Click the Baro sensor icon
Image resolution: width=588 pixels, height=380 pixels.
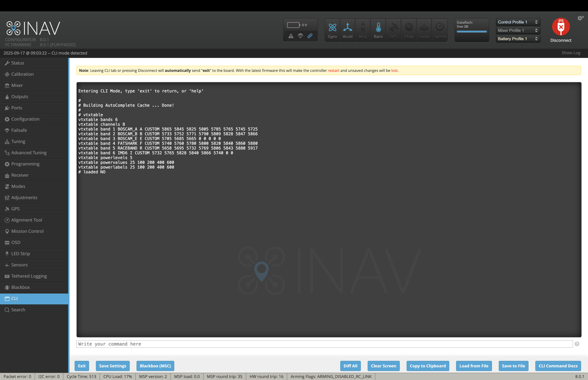coord(378,30)
